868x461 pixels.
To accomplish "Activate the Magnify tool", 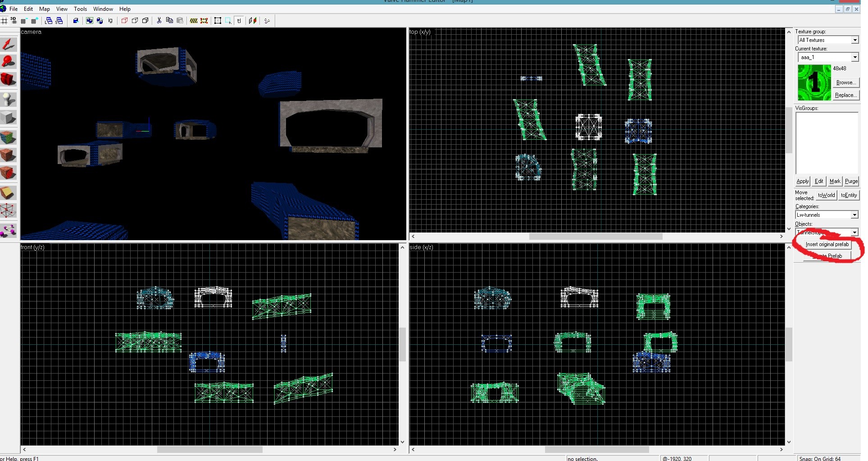I will [9, 62].
